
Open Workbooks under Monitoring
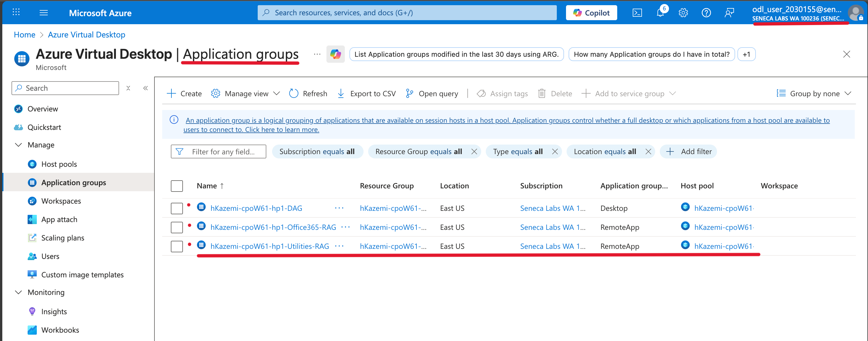pos(60,330)
